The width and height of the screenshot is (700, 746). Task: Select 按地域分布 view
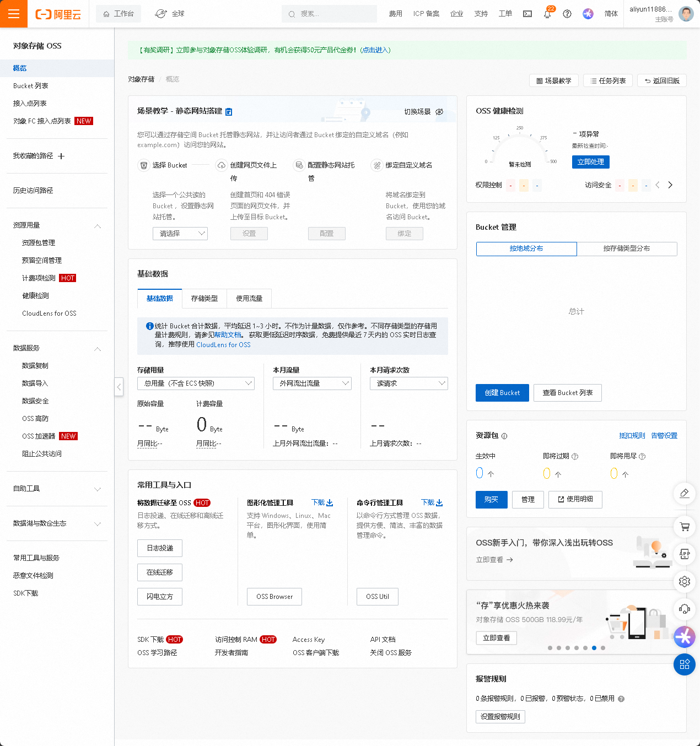(x=526, y=249)
